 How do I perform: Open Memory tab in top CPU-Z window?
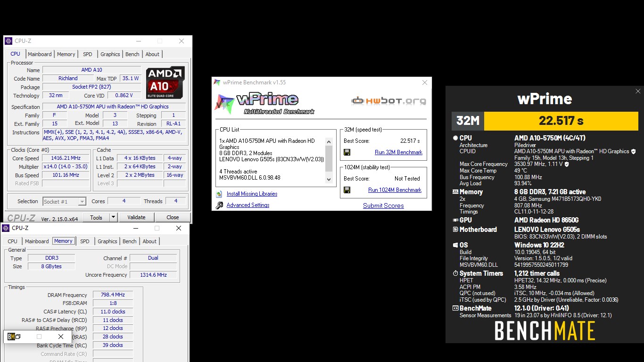(66, 54)
